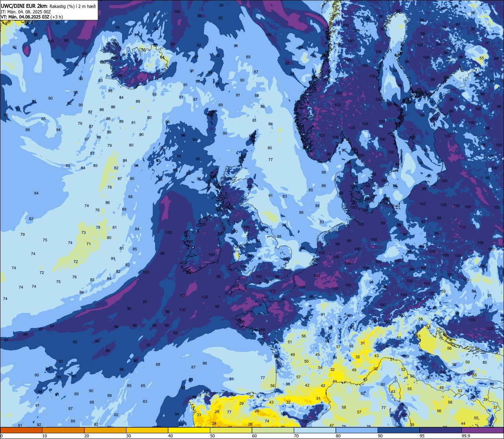Image resolution: width=504 pixels, height=439 pixels.
Task: Click the '70' tick label under the legend bar
Action: 296,436
